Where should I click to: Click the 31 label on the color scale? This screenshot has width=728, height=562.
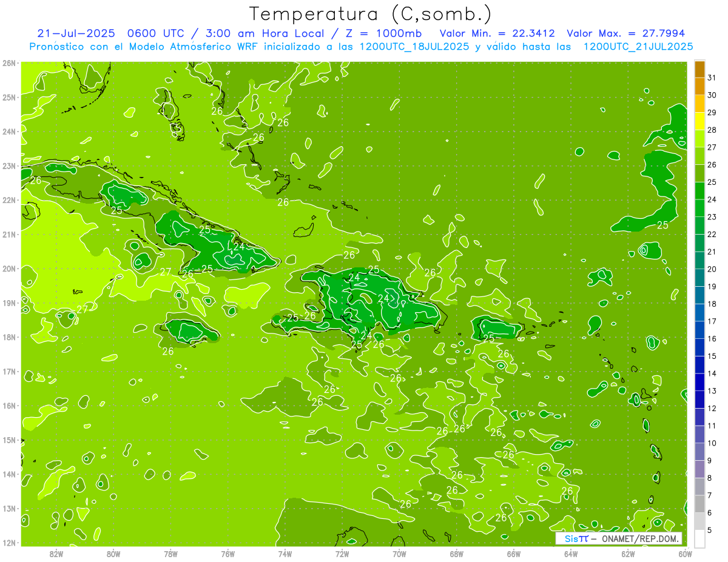coord(712,78)
